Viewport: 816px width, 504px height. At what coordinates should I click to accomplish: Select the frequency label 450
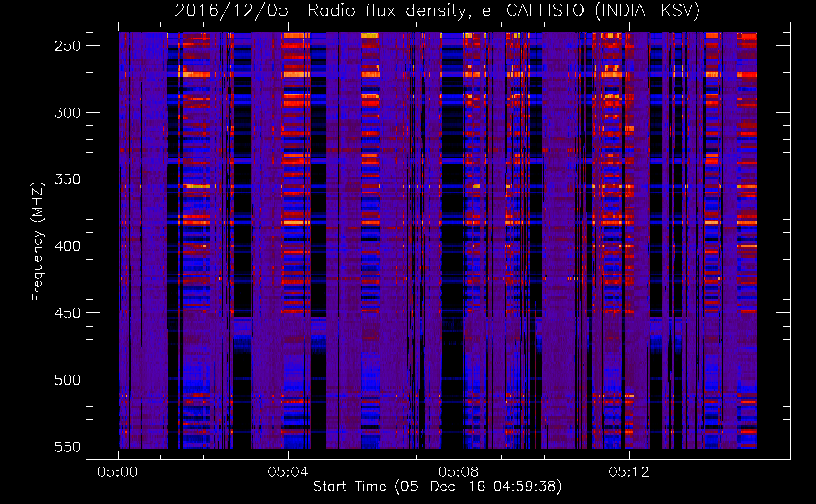(68, 313)
